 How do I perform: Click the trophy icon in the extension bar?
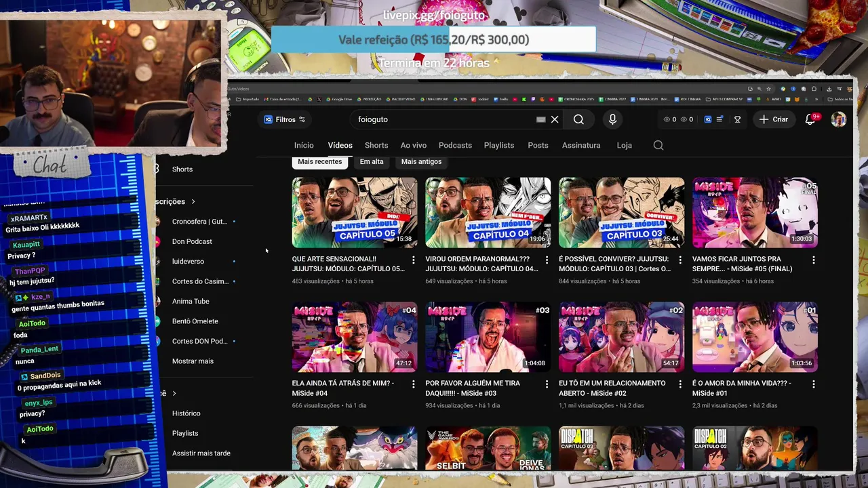pyautogui.click(x=737, y=119)
